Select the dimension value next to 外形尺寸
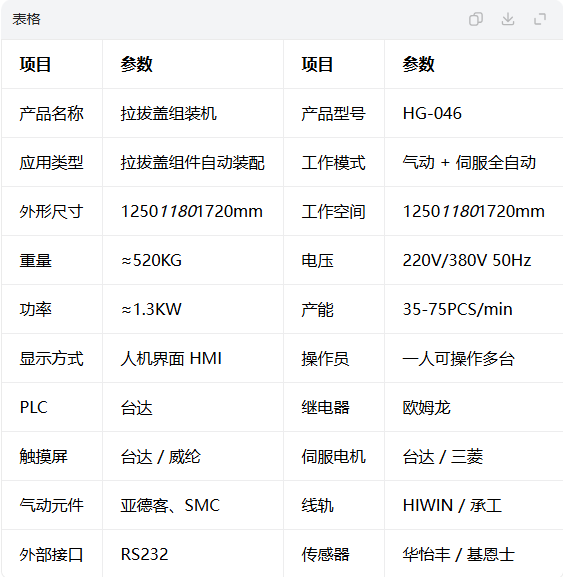This screenshot has width=563, height=577. pyautogui.click(x=192, y=212)
